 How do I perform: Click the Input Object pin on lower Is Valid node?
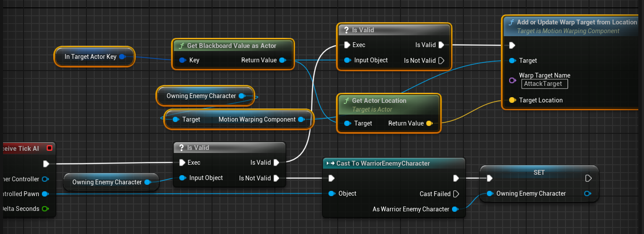coord(182,178)
